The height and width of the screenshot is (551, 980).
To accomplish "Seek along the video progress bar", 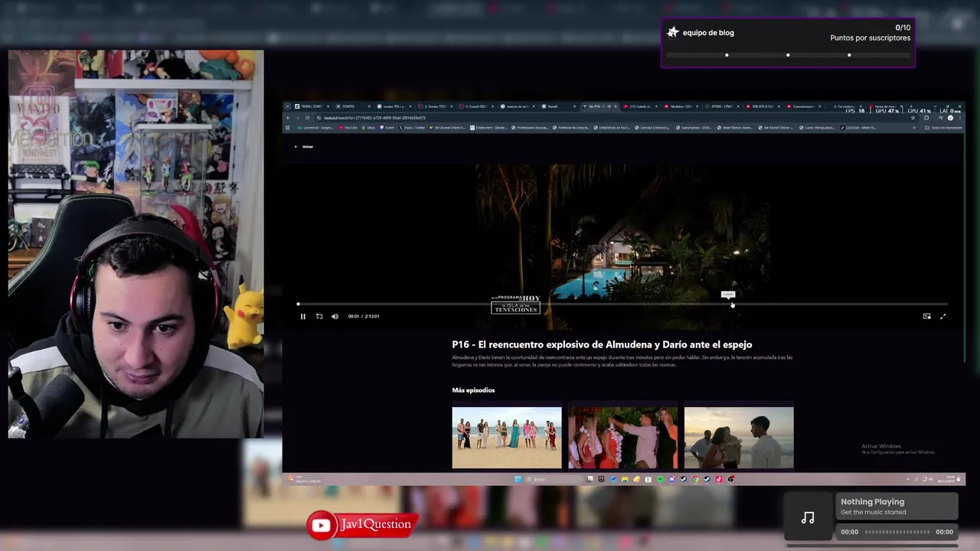I will click(622, 305).
